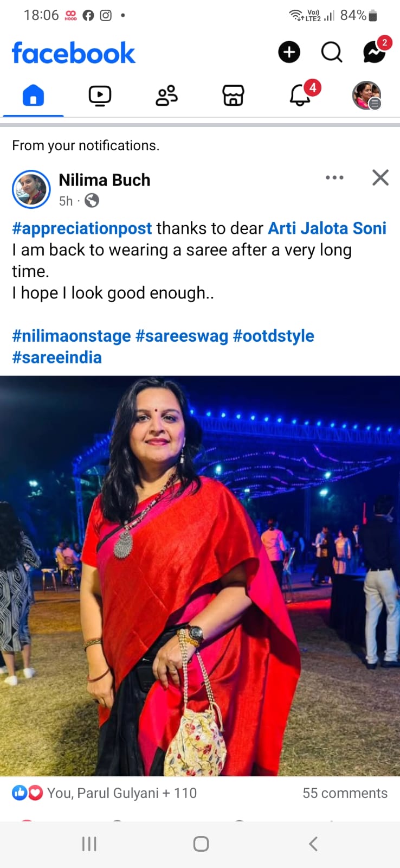Screen dimensions: 400x868
Task: Open Facebook search magnifier
Action: pos(332,52)
